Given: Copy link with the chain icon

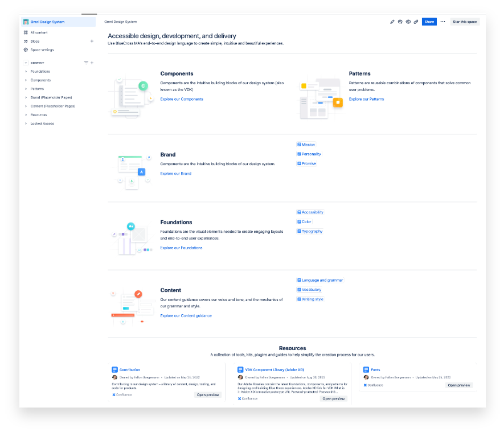Looking at the screenshot, I should (416, 22).
